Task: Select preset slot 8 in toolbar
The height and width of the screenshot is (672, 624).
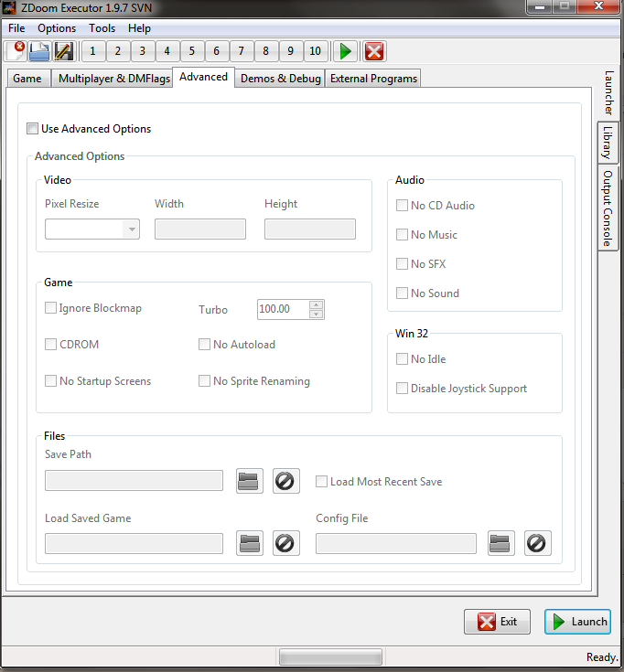Action: 265,51
